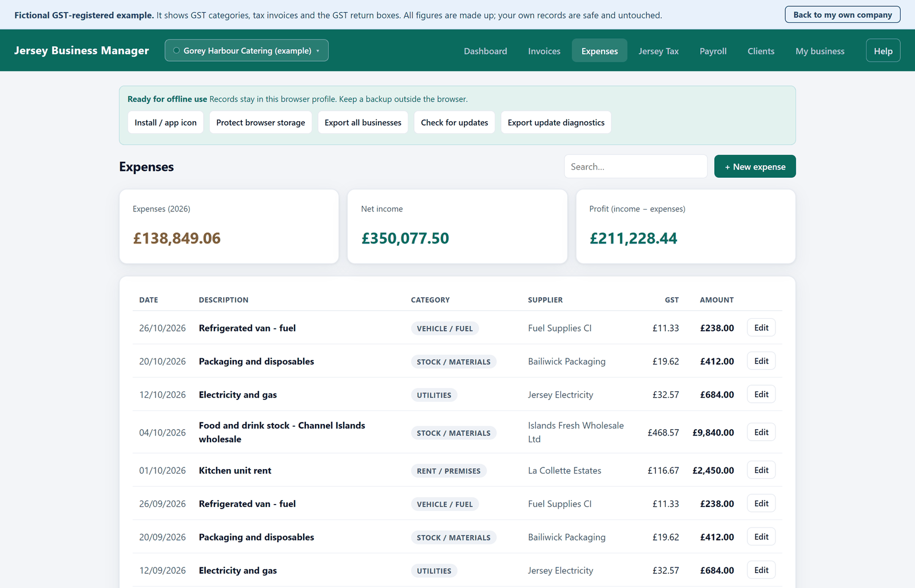The width and height of the screenshot is (915, 588).
Task: Edit the 12/10/2026 Electricity and gas row
Action: [761, 394]
